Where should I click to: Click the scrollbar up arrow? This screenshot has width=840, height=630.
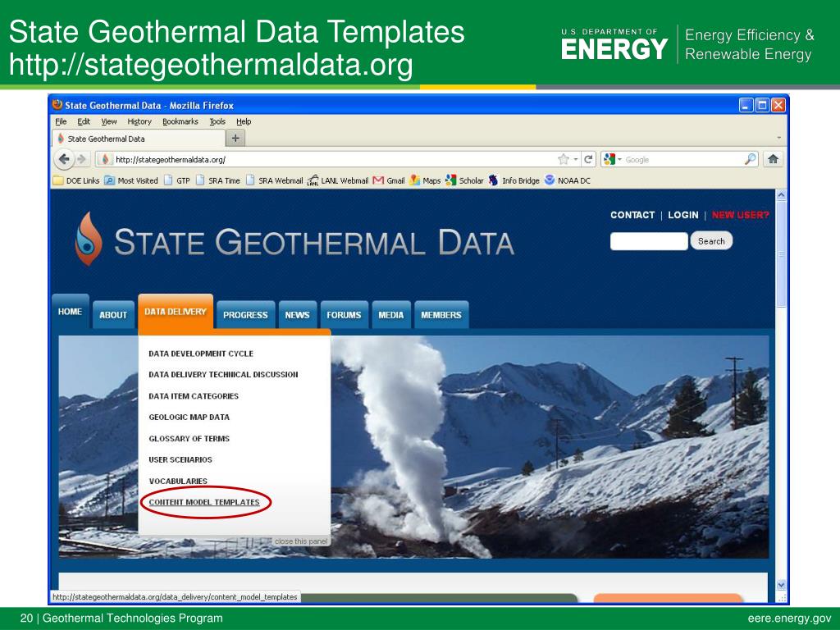coord(781,195)
